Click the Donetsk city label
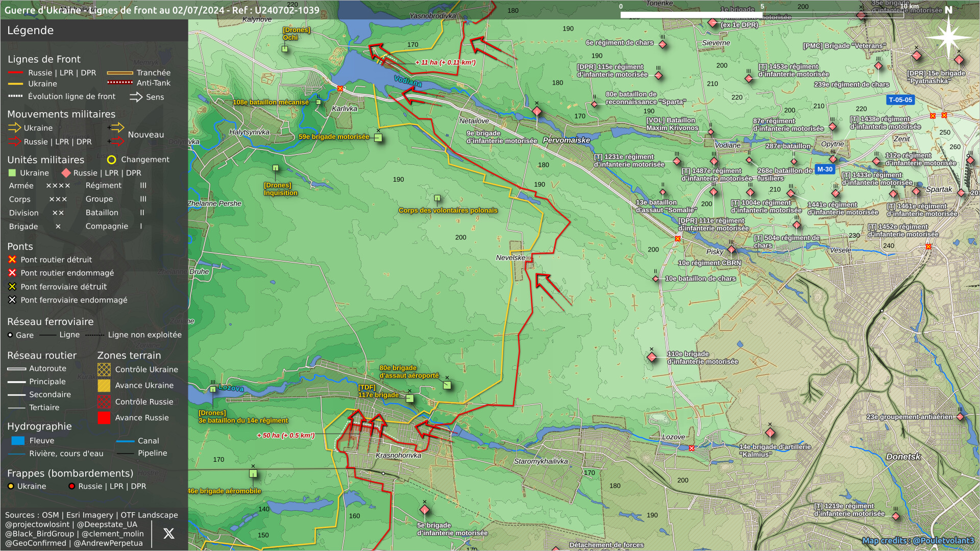 pos(903,457)
